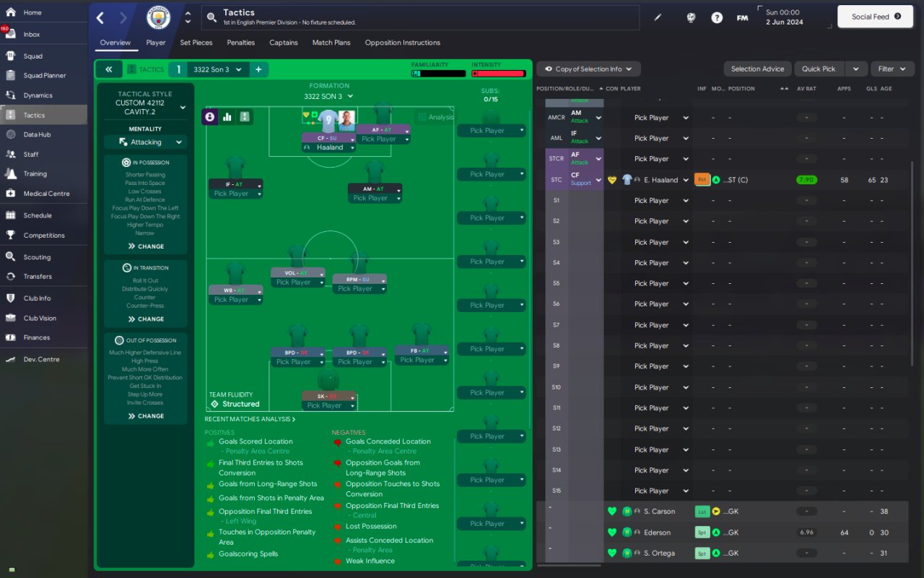Open the 3322 SON 3 formation dropdown
924x578 pixels.
(328, 96)
